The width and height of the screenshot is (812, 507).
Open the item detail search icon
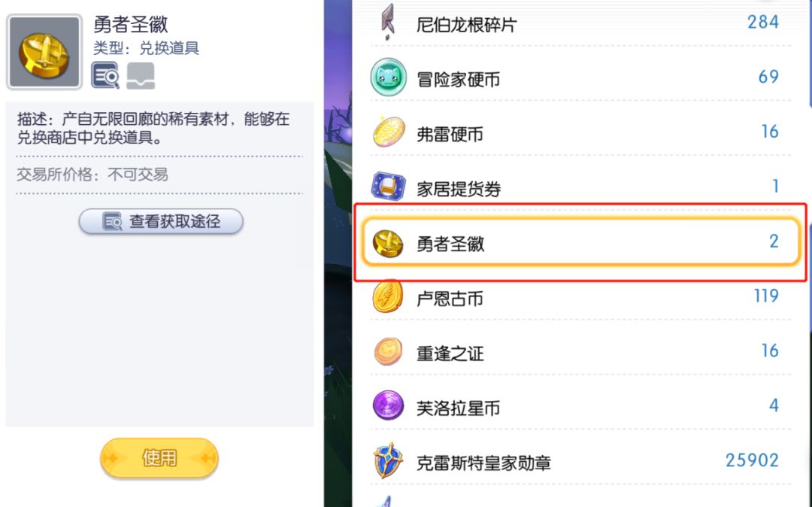(x=105, y=75)
